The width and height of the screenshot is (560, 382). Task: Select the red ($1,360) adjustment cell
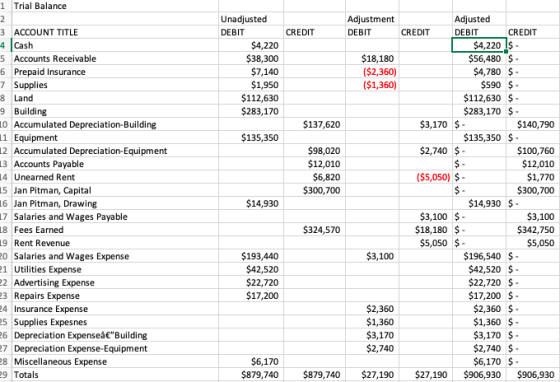(372, 85)
